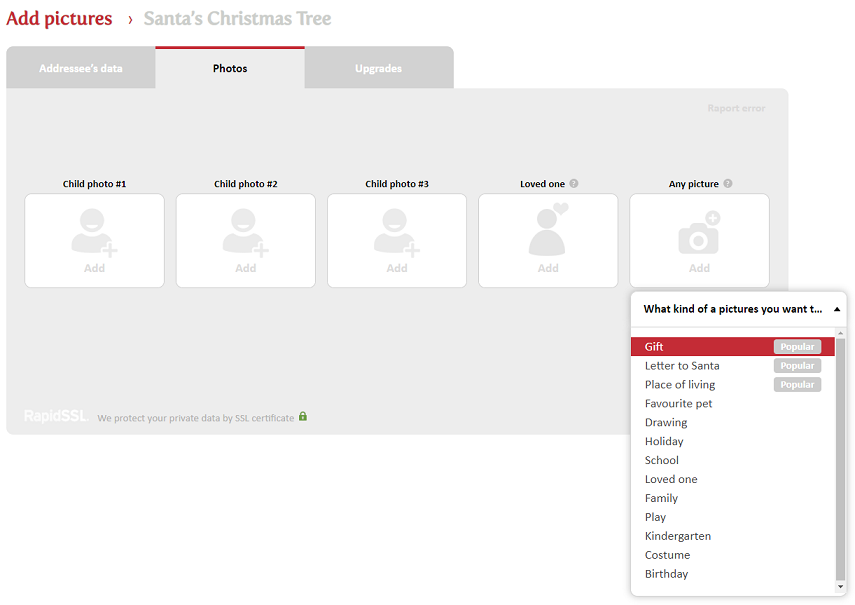Open the Upgrades tab

point(378,69)
